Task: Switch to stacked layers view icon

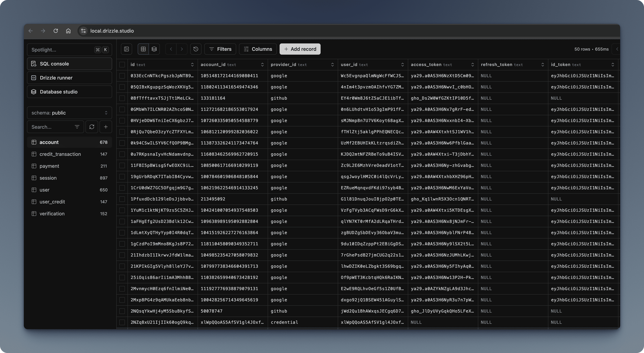Action: coord(154,49)
